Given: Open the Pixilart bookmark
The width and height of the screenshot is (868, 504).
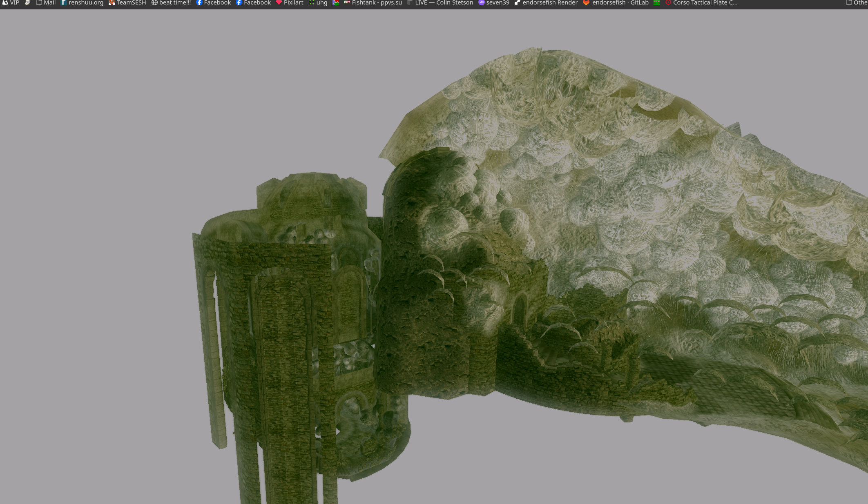Looking at the screenshot, I should (x=290, y=3).
